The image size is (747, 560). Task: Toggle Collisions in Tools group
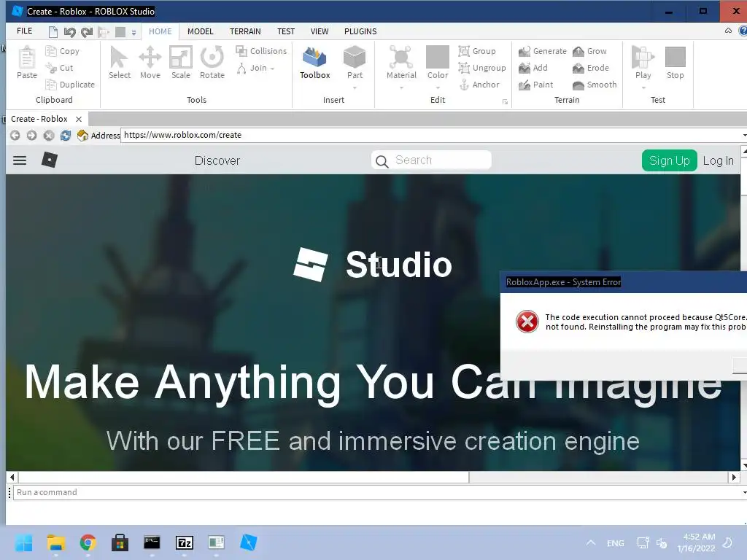click(261, 51)
